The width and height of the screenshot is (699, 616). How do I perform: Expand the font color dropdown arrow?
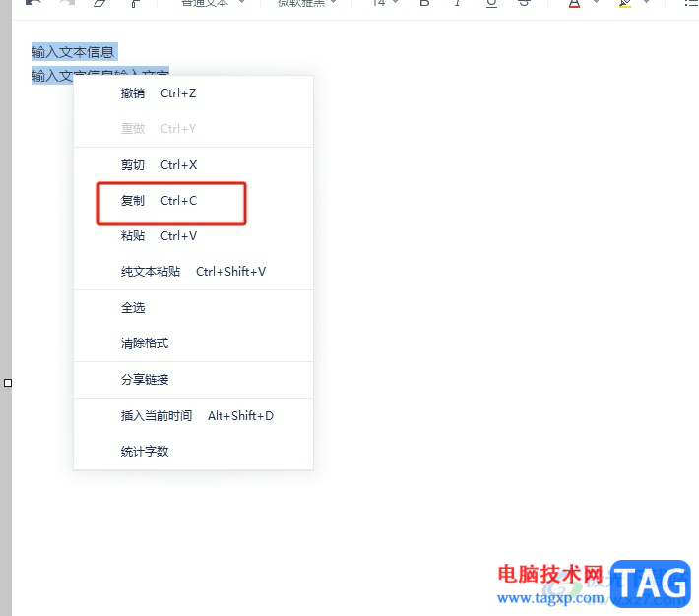596,2
